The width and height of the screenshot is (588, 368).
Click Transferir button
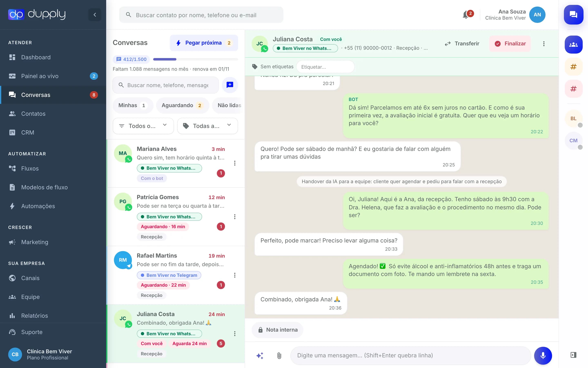tap(462, 44)
